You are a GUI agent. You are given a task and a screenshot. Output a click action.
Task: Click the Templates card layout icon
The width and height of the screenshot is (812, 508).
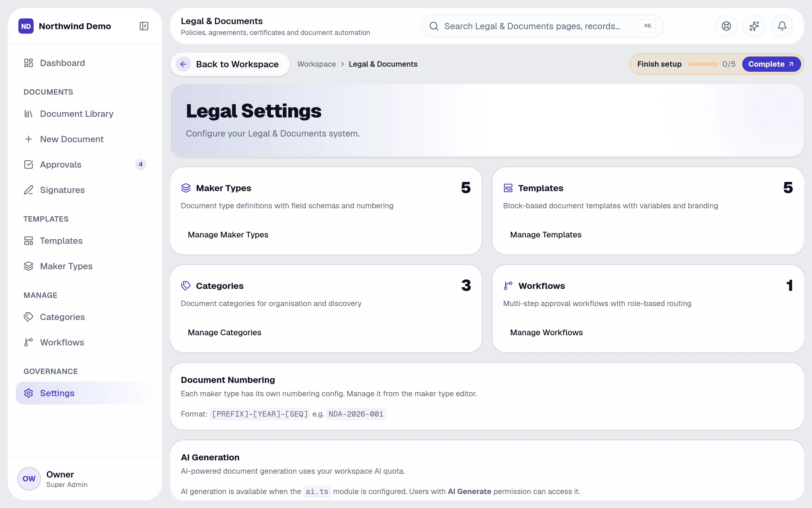coord(508,188)
